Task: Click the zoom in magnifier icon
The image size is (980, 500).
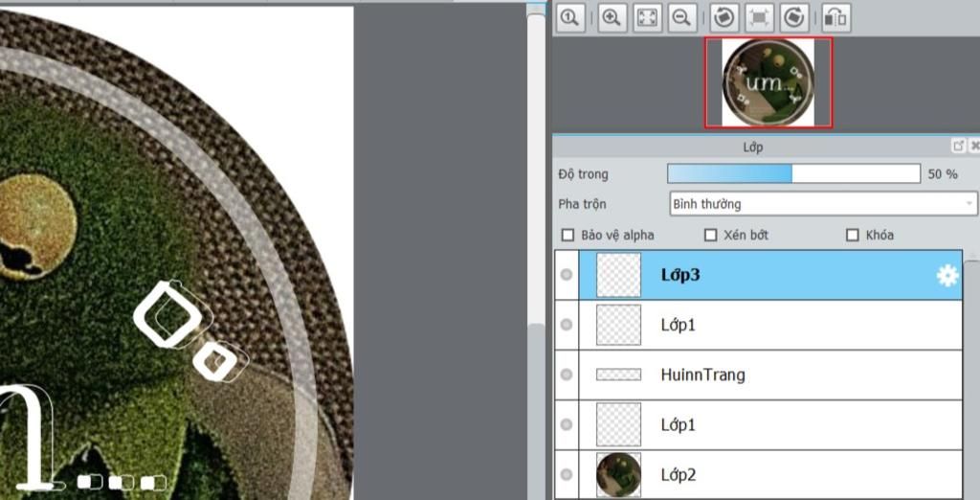Action: [612, 17]
